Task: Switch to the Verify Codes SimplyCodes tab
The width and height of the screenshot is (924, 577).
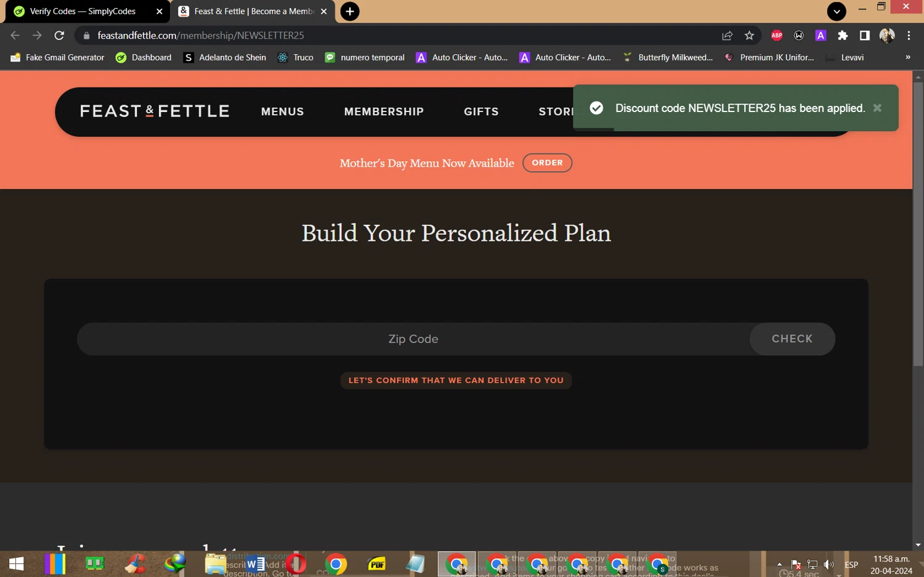Action: 86,11
